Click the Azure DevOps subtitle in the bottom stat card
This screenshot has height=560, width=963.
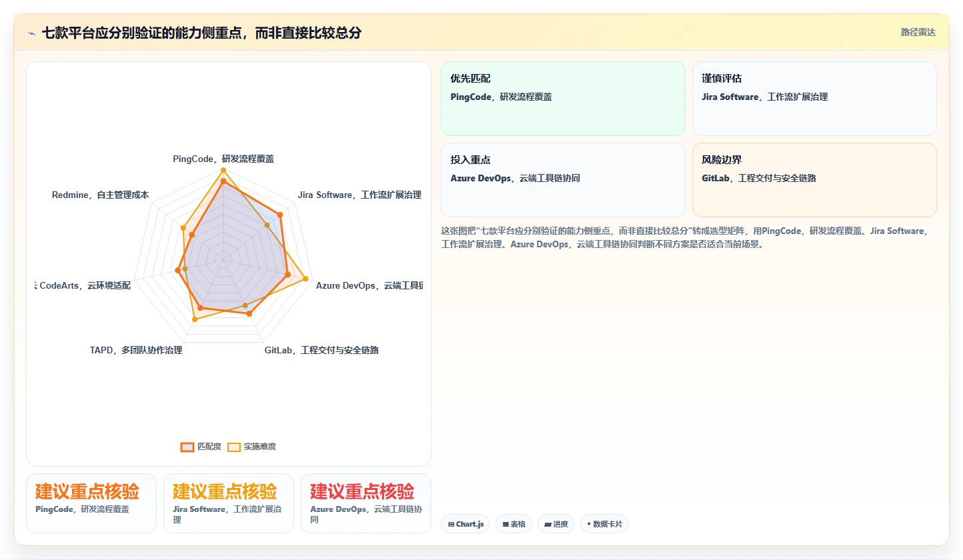point(366,514)
